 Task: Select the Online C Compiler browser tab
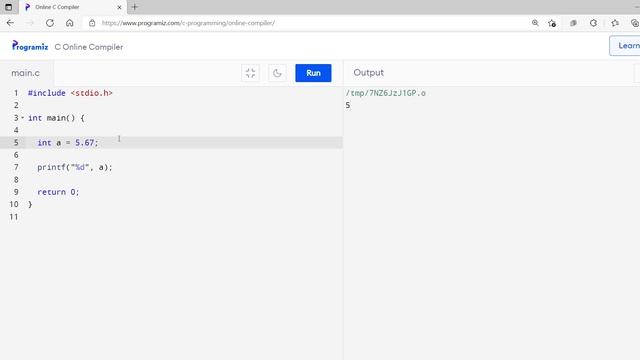click(73, 7)
